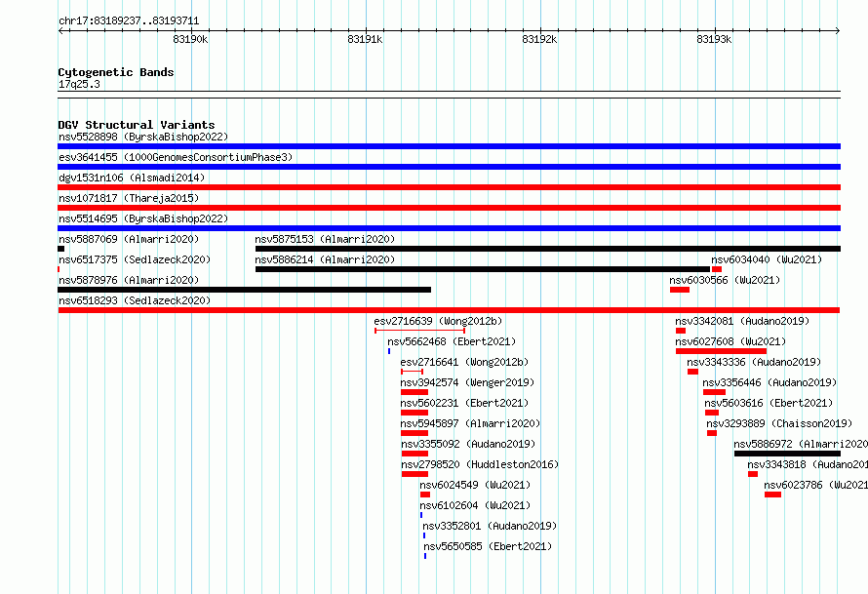Select the 83192k ruler label
The image size is (868, 594).
point(539,39)
